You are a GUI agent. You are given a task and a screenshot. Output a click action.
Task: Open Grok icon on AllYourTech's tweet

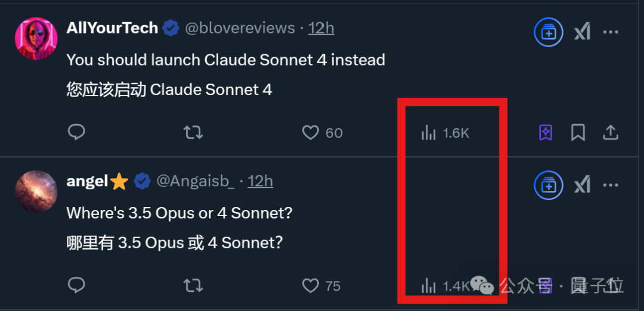coord(582,32)
